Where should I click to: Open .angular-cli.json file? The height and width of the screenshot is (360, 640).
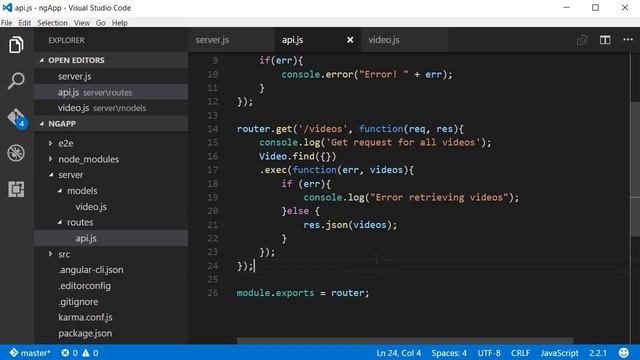click(111, 270)
